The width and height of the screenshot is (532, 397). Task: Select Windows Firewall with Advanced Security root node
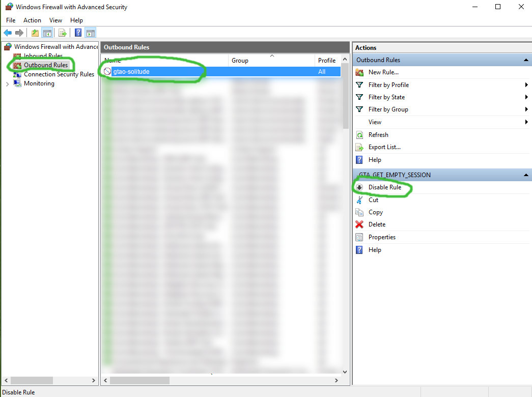click(56, 47)
